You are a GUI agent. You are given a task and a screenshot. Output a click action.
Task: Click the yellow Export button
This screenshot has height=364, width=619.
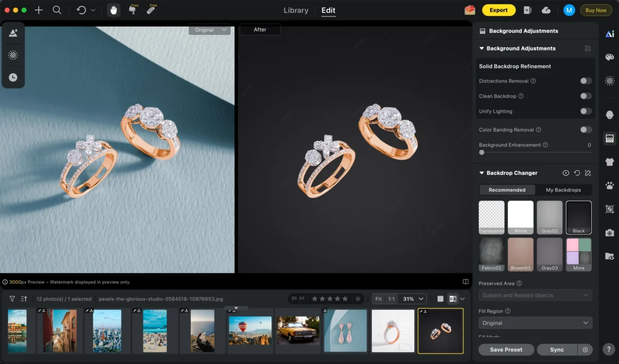click(x=498, y=10)
